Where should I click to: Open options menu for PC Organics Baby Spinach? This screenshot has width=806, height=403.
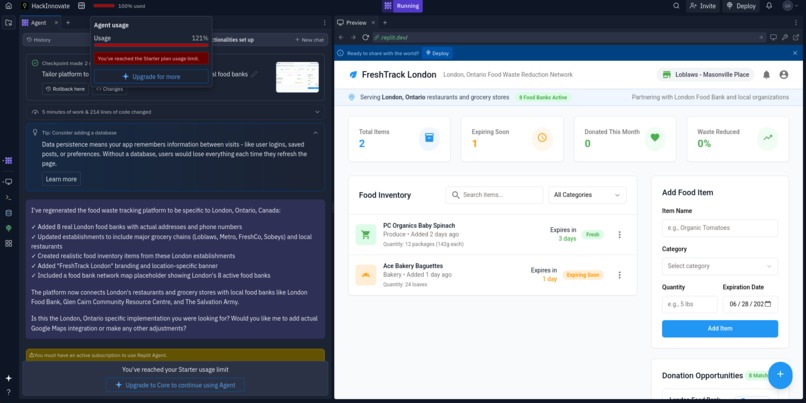pyautogui.click(x=619, y=234)
